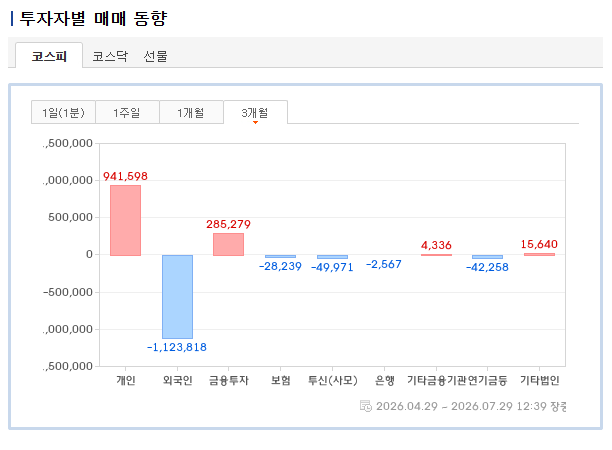
Task: Click the red 기타법인 bar
Action: [539, 254]
